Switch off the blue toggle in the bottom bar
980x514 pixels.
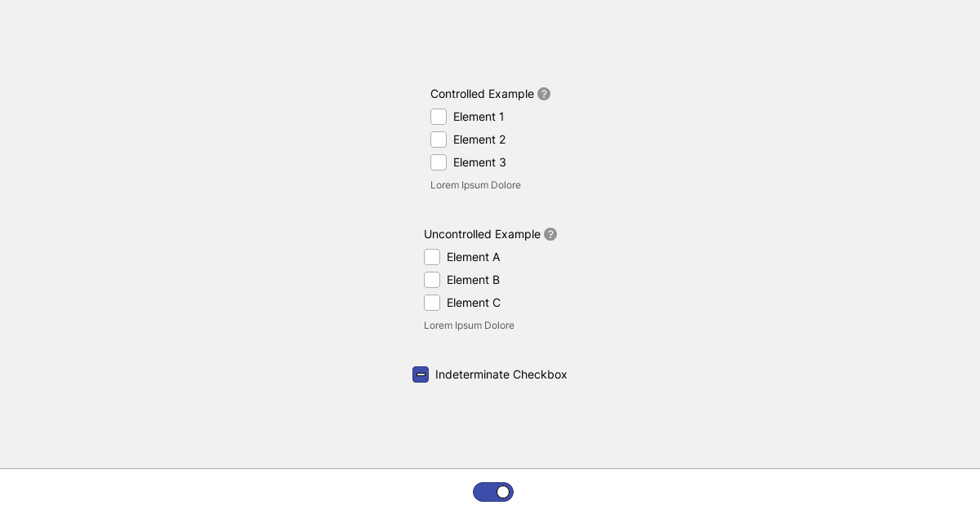493,492
